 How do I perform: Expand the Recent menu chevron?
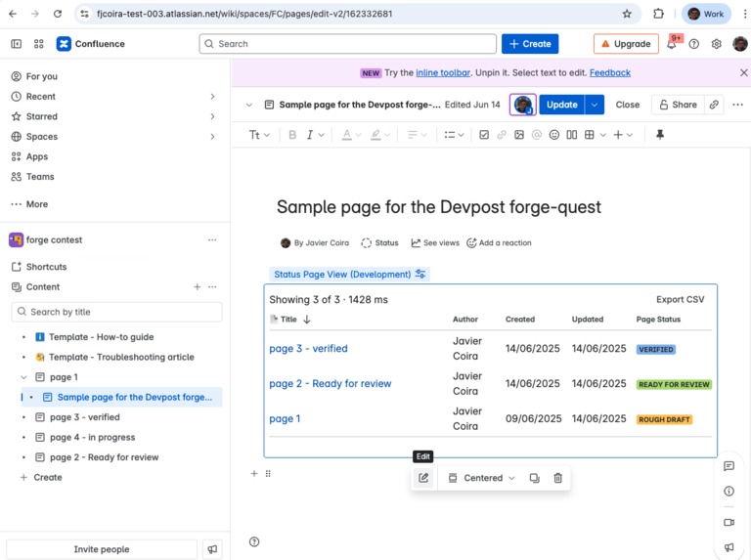coord(212,97)
